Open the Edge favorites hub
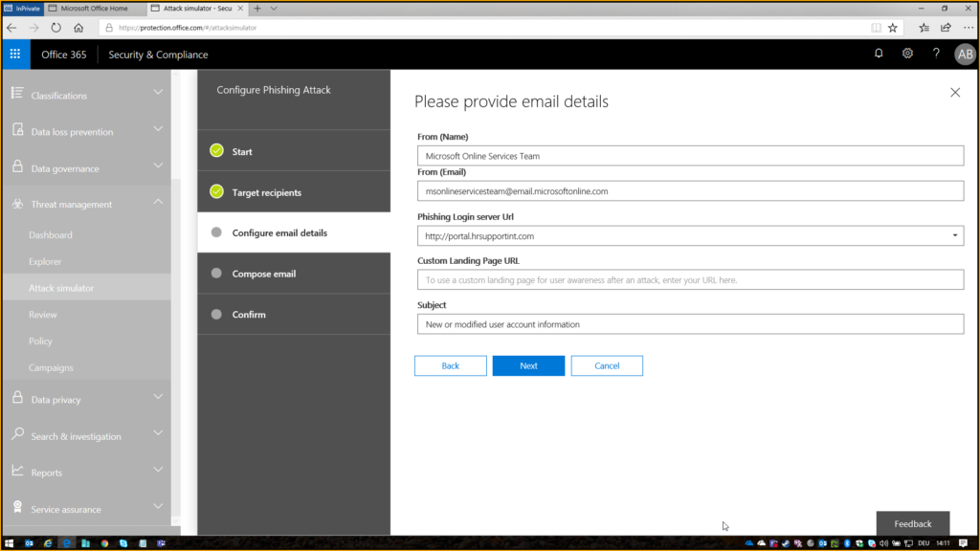The width and height of the screenshot is (980, 551). tap(924, 28)
